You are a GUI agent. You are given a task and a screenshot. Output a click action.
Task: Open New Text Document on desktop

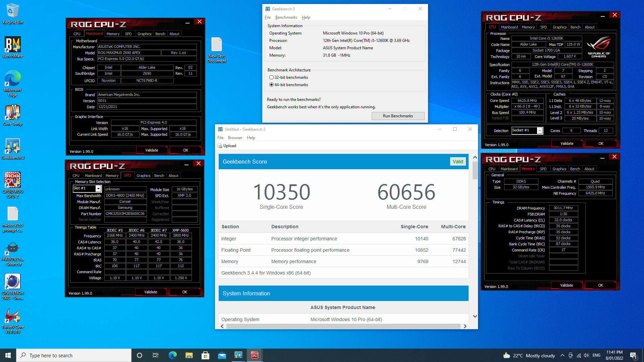click(x=217, y=50)
